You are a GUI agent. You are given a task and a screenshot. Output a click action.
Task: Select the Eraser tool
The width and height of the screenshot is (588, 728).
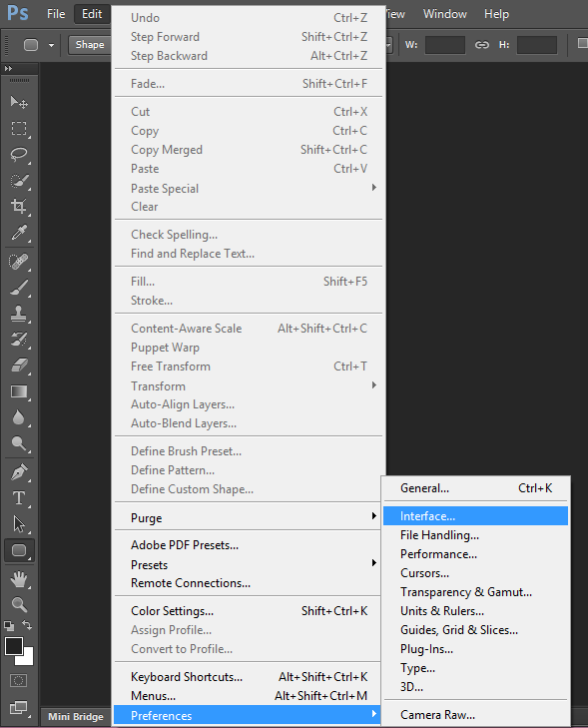(19, 365)
